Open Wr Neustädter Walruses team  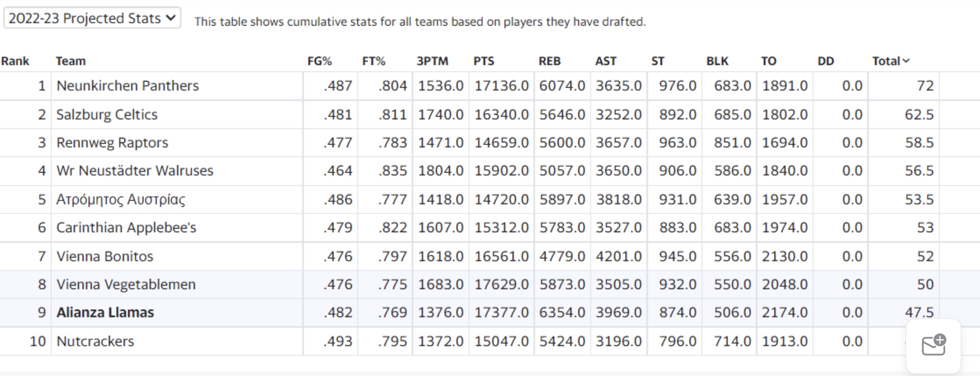pos(135,171)
